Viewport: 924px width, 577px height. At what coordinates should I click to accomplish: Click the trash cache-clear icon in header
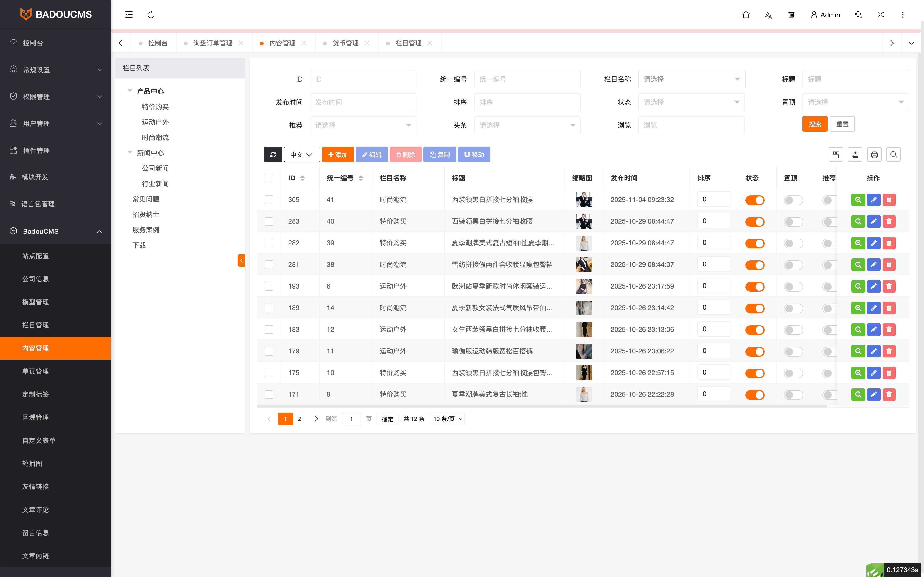tap(791, 14)
